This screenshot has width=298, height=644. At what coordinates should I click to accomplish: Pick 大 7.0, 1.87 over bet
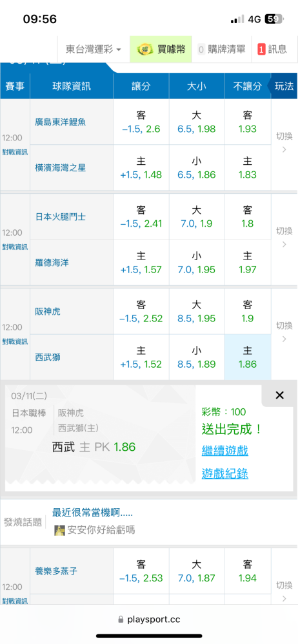pos(197,571)
